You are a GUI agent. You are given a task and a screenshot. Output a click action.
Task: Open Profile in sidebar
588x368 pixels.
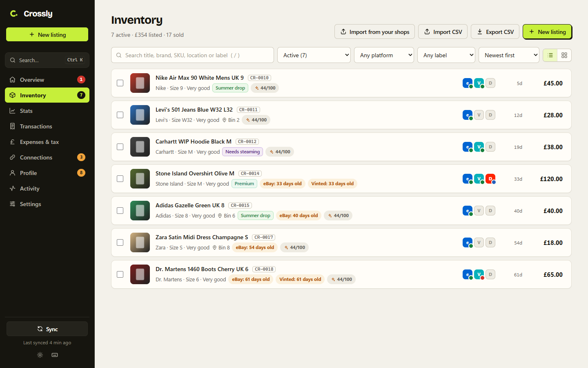coord(47,173)
